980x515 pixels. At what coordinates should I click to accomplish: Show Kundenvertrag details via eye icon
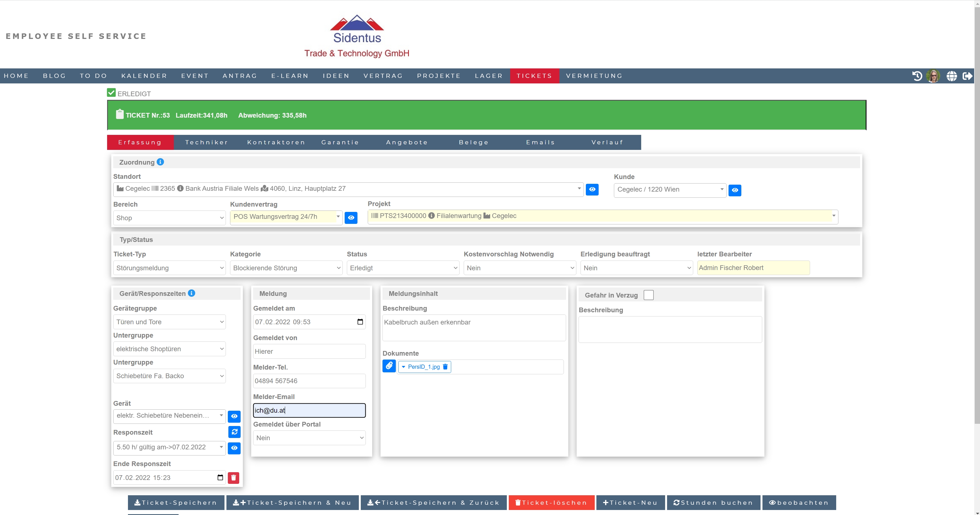(x=351, y=218)
